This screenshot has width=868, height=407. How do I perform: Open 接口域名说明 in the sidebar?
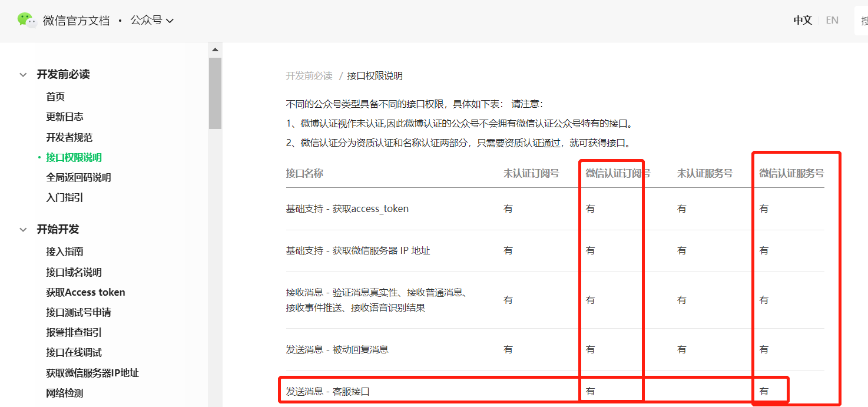(74, 272)
